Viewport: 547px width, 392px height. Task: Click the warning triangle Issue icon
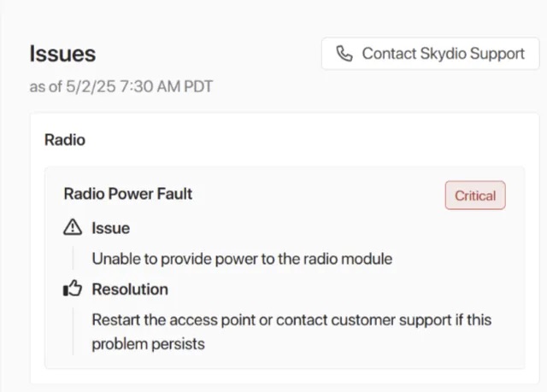click(x=73, y=227)
